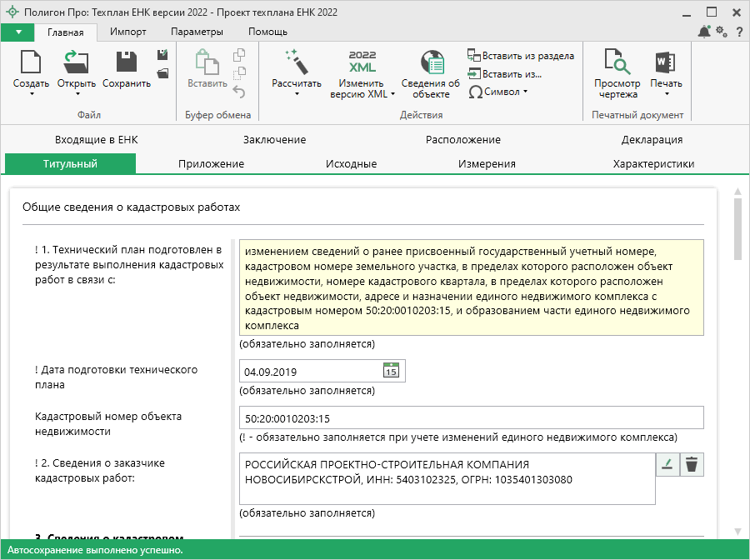Open the help question mark icon
The image size is (750, 560).
click(738, 32)
